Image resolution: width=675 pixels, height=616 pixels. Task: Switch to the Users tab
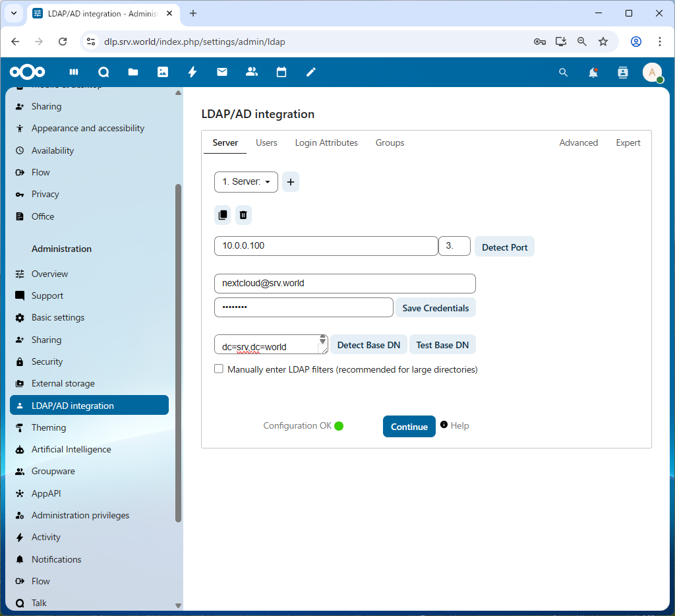pyautogui.click(x=266, y=142)
